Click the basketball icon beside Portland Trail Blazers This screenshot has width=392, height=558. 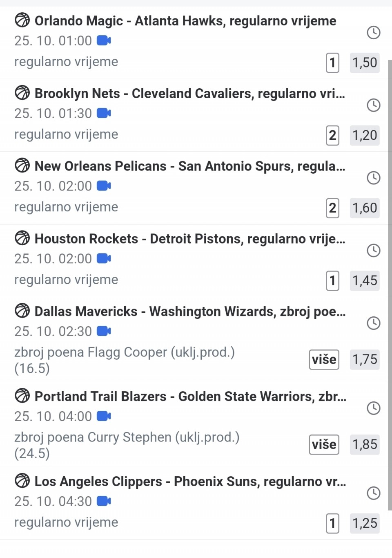[x=22, y=396]
